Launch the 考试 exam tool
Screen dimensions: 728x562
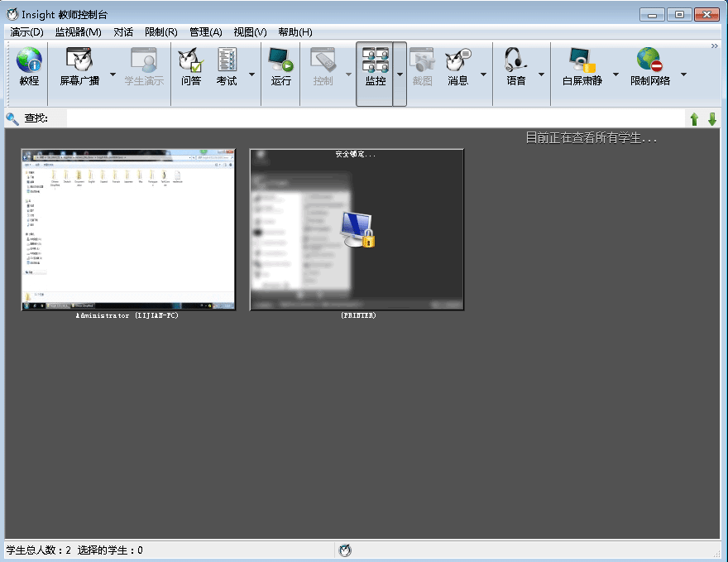[227, 67]
